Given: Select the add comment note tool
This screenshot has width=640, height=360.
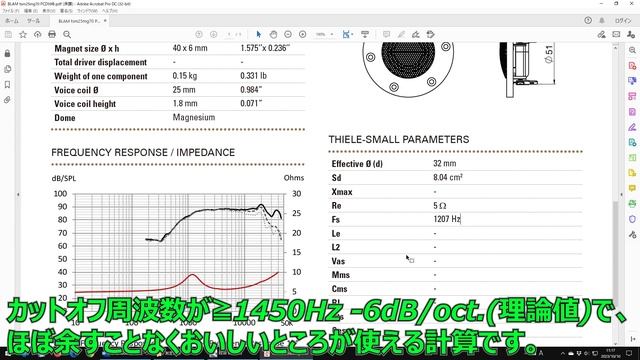Looking at the screenshot, I should click(x=386, y=35).
